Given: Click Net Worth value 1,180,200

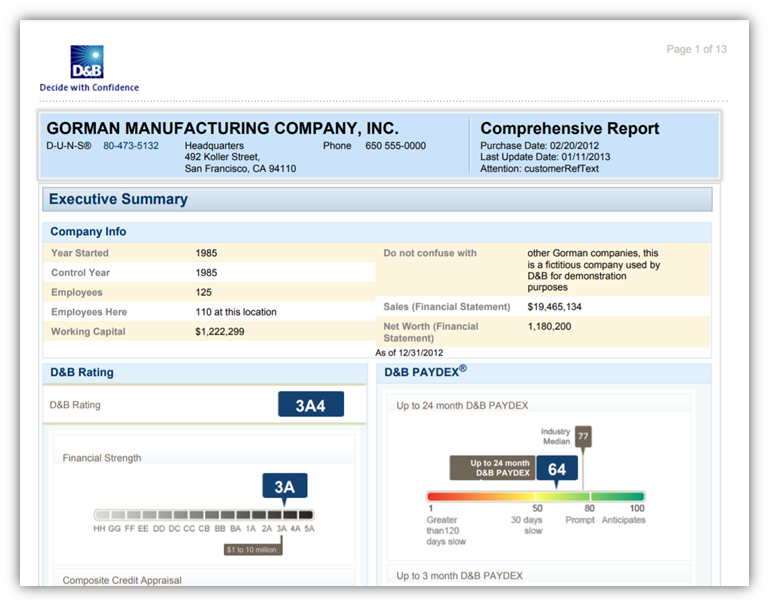Looking at the screenshot, I should pyautogui.click(x=549, y=327).
